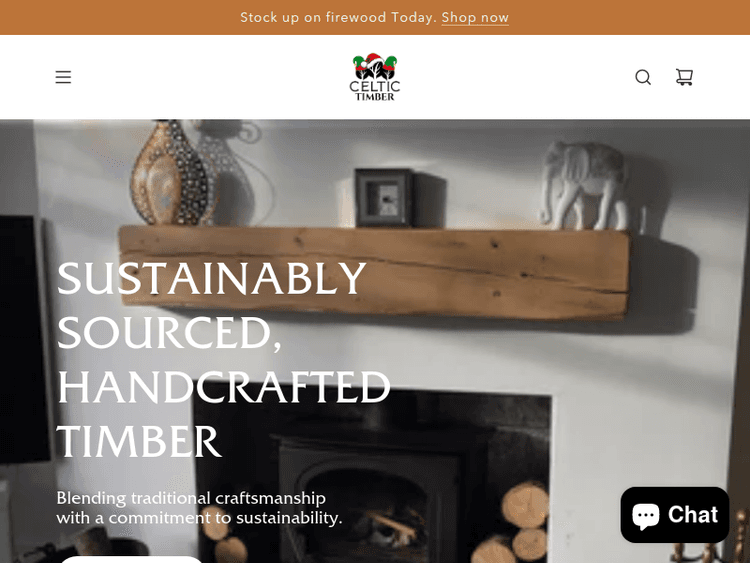The width and height of the screenshot is (750, 563).
Task: View the shopping cart
Action: [684, 77]
